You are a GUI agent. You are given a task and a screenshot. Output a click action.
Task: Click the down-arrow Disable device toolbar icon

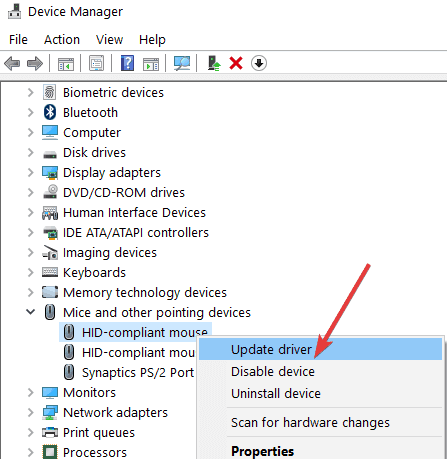[259, 63]
